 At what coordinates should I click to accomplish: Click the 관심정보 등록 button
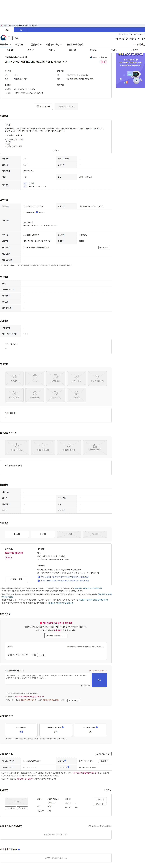[43, 106]
